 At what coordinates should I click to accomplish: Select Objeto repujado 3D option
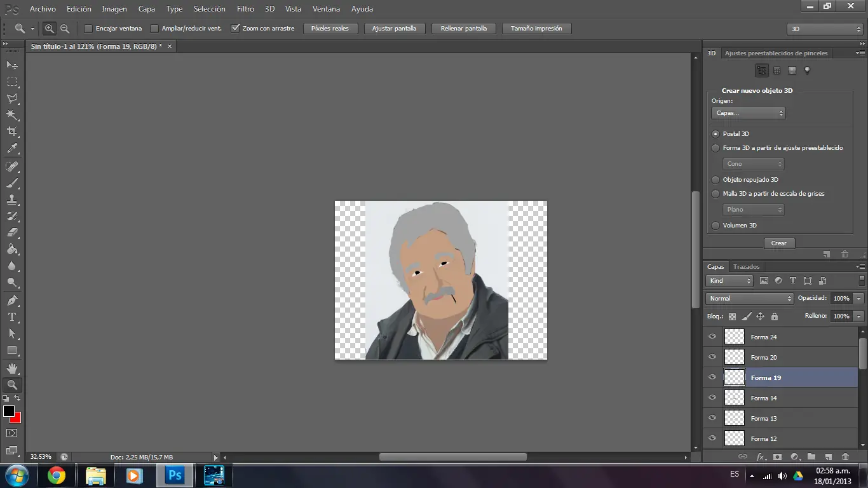tap(715, 180)
